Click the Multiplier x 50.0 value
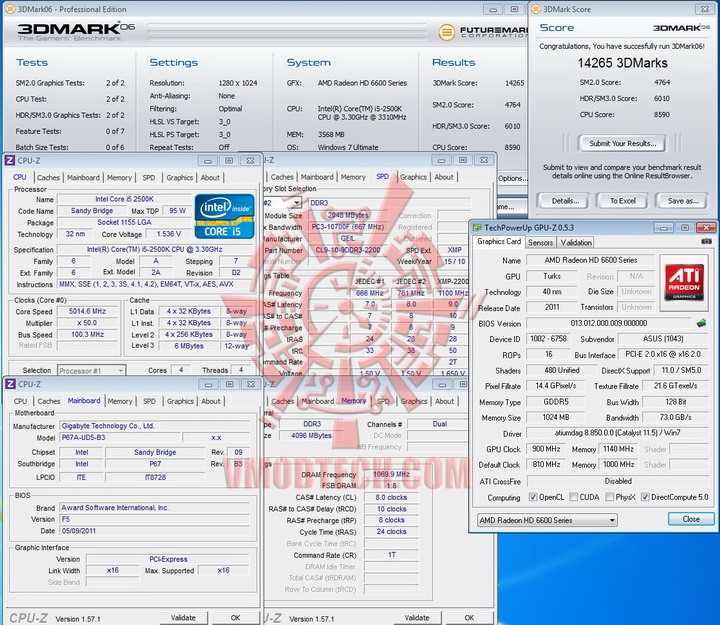Viewport: 720px width, 625px height. pos(87,322)
